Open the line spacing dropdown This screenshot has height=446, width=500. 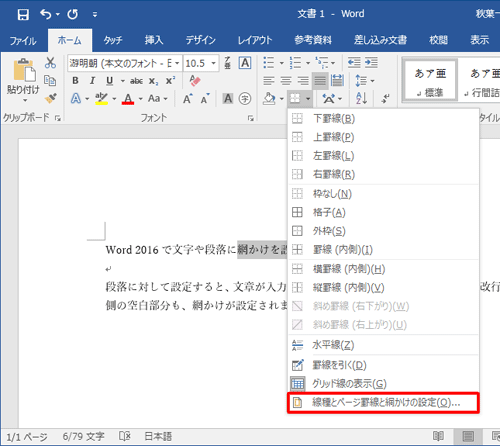click(364, 81)
